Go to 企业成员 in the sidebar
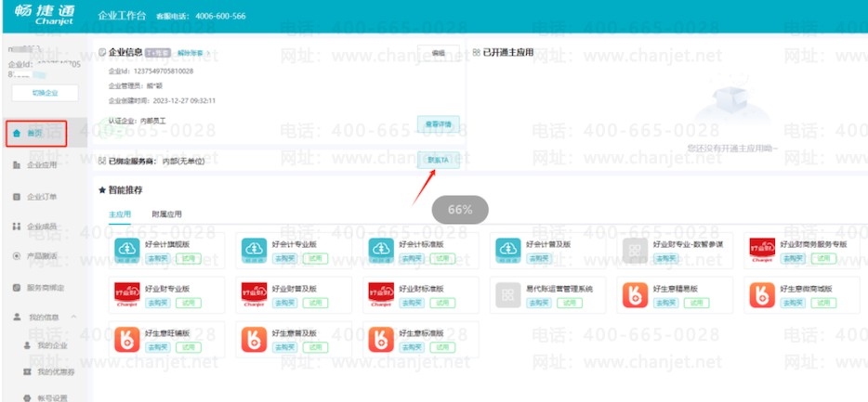This screenshot has height=402, width=868. tap(42, 227)
